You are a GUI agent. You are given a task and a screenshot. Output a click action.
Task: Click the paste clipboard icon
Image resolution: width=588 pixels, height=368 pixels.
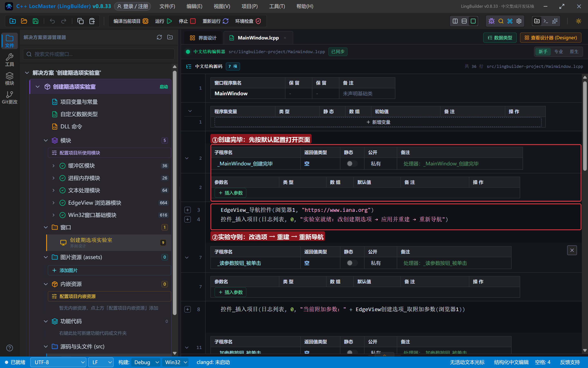coord(92,21)
